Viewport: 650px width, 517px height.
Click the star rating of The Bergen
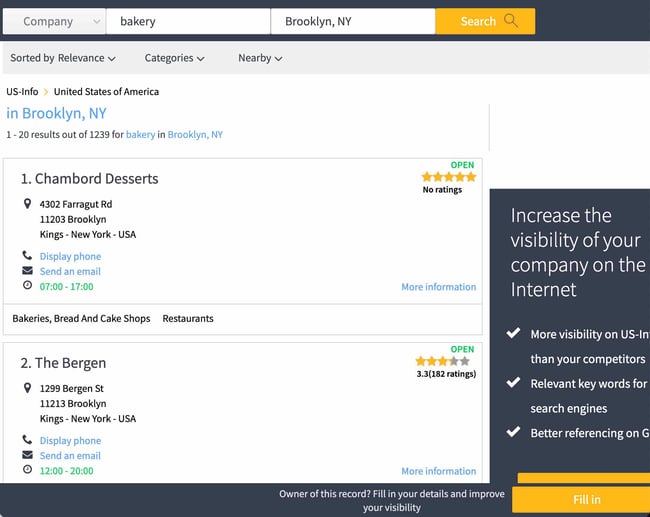point(442,361)
